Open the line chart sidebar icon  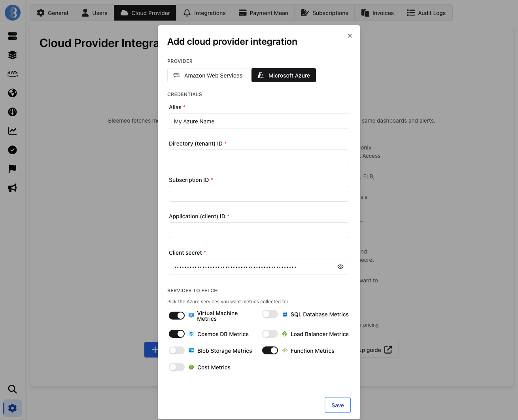[13, 131]
